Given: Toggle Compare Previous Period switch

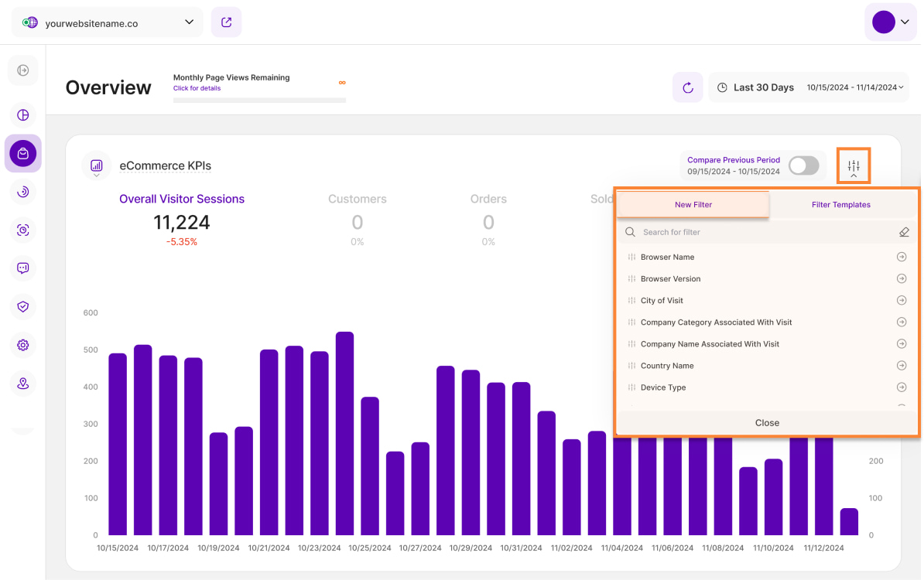Looking at the screenshot, I should coord(803,165).
